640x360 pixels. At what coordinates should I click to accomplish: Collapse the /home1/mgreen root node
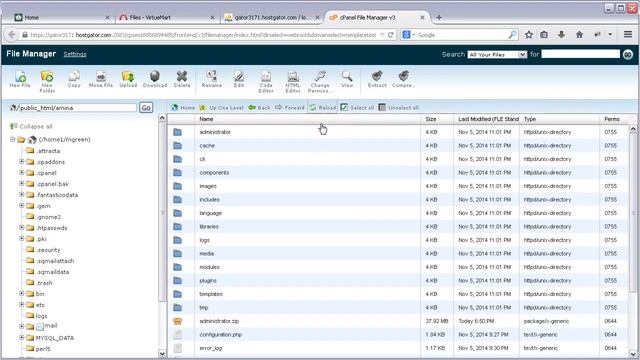pyautogui.click(x=12, y=140)
